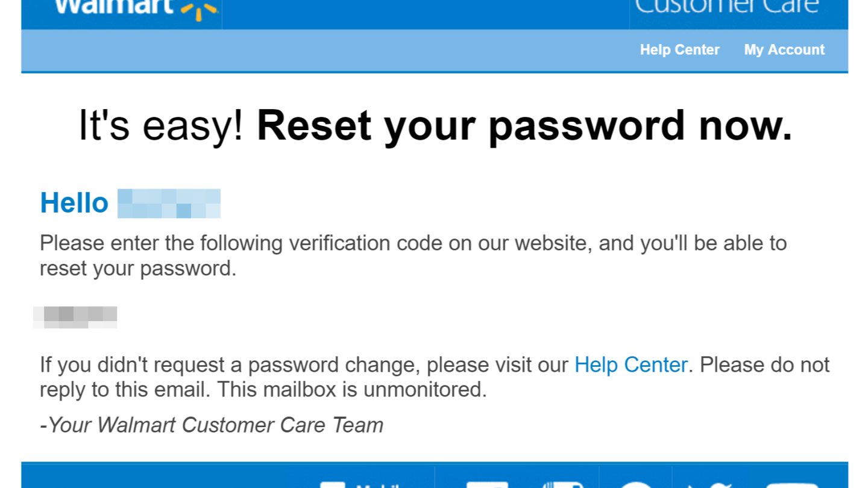Screen dimensions: 868x488
Task: Click the blurred recipient name after Hello
Action: pos(169,203)
